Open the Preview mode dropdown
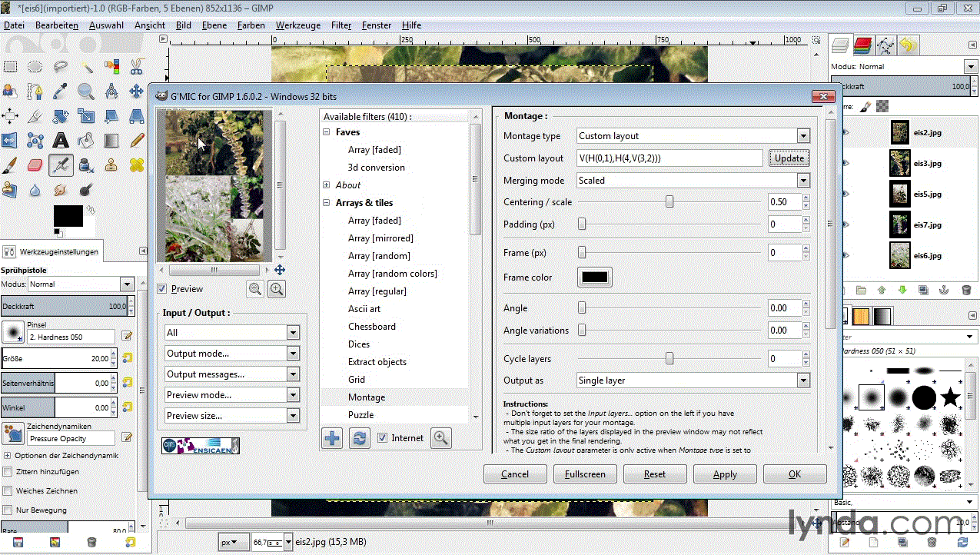The image size is (980, 555). (232, 395)
